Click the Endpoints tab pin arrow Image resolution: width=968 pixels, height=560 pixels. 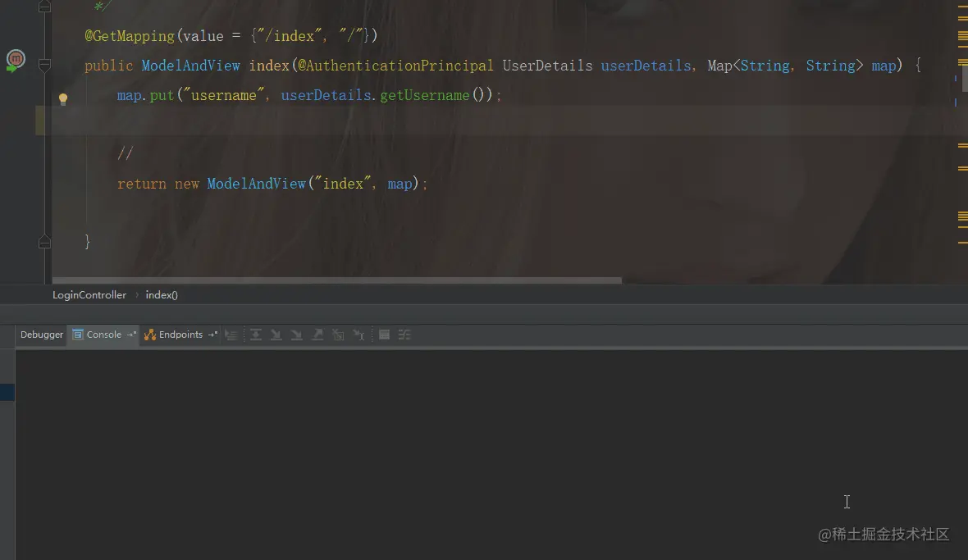tap(212, 335)
